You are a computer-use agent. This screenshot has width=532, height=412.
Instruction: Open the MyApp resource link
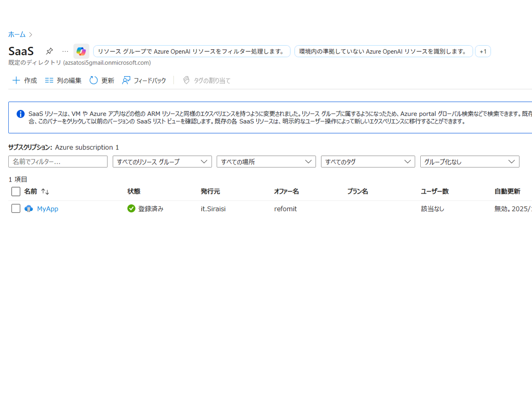48,209
